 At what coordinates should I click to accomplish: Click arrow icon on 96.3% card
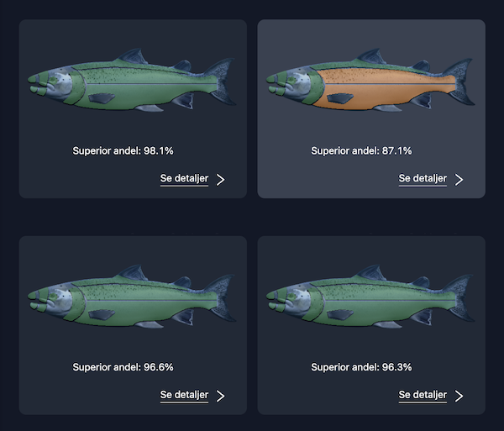point(459,396)
